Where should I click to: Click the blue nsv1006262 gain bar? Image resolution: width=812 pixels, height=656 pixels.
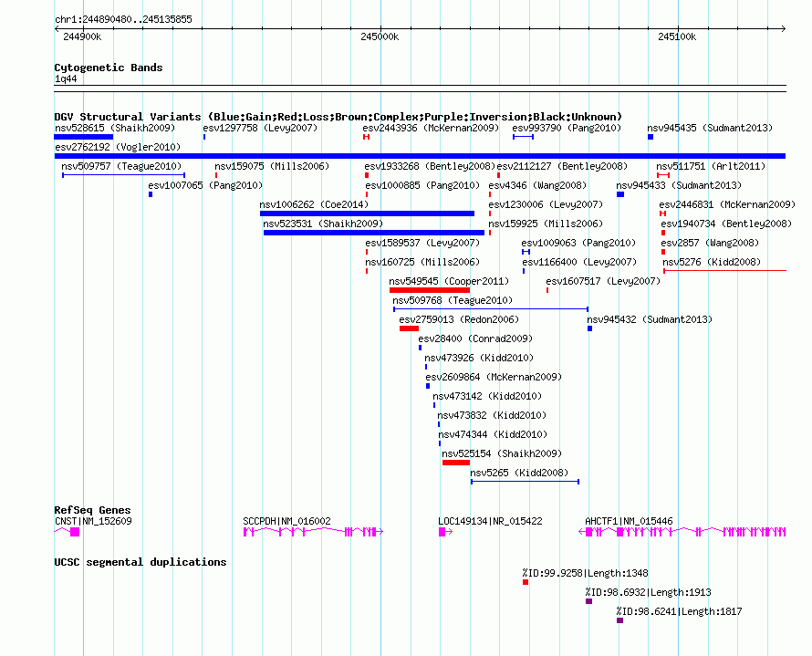[x=367, y=213]
